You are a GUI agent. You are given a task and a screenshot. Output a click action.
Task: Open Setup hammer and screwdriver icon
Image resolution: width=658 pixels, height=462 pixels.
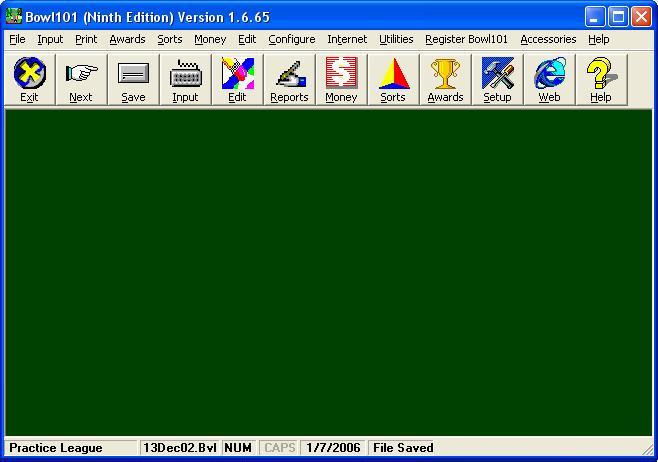click(x=497, y=79)
